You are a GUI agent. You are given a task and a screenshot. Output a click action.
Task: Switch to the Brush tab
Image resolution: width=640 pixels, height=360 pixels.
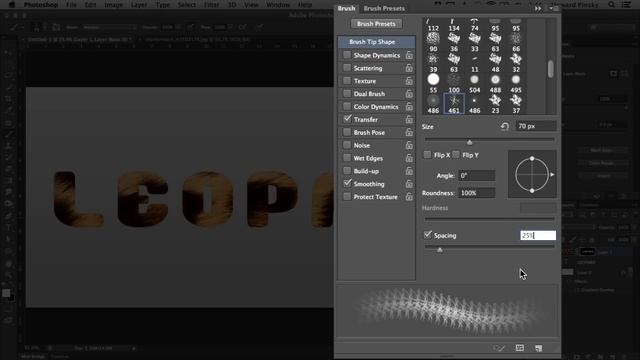pyautogui.click(x=346, y=8)
